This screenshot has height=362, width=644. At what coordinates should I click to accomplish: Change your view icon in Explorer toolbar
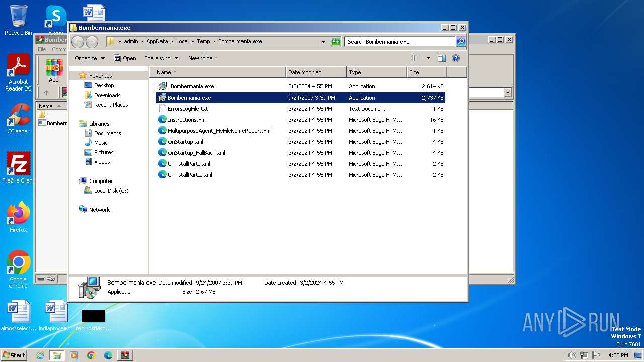(x=416, y=58)
